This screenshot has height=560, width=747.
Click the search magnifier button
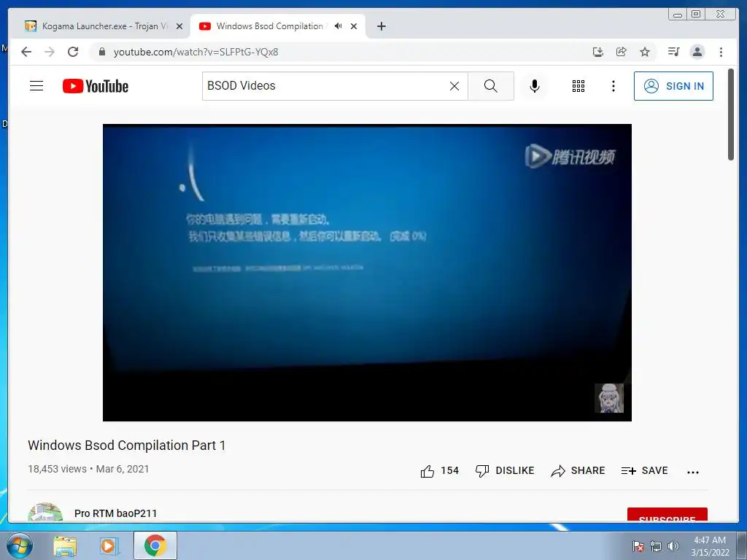tap(491, 86)
